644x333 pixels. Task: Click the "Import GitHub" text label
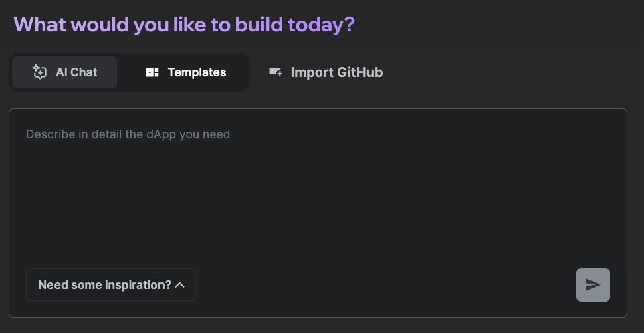(336, 72)
